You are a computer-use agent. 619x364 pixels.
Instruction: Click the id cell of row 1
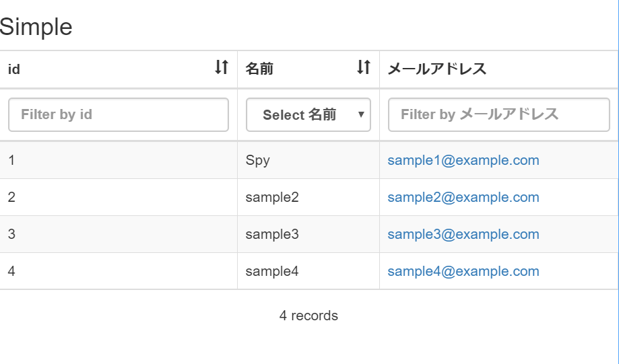(11, 160)
